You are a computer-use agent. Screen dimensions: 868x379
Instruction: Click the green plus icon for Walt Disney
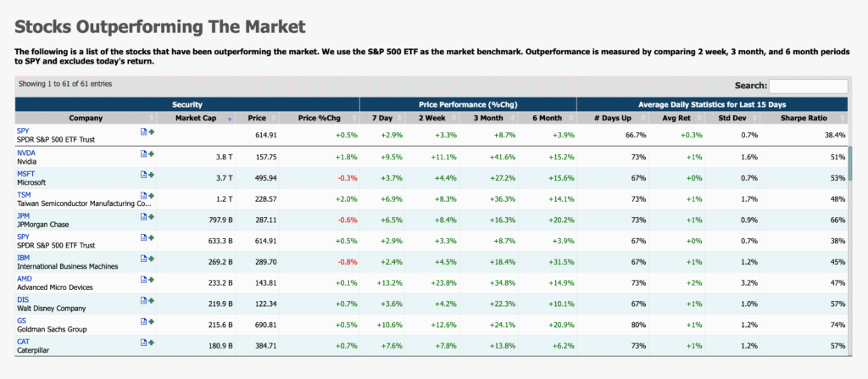pyautogui.click(x=151, y=301)
